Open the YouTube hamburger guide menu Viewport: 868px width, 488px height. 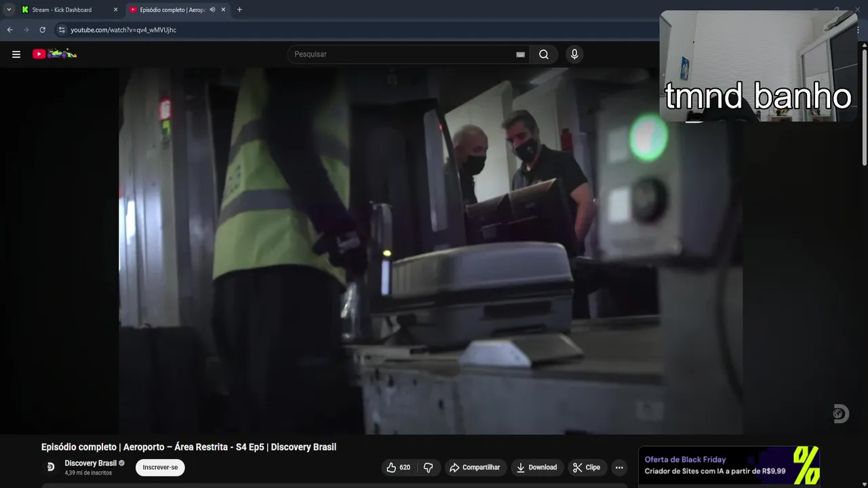[x=16, y=54]
